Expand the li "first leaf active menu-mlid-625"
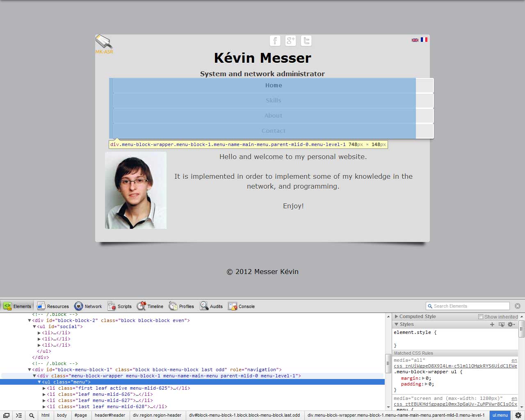Viewport: 525px width, 420px height. [x=44, y=388]
